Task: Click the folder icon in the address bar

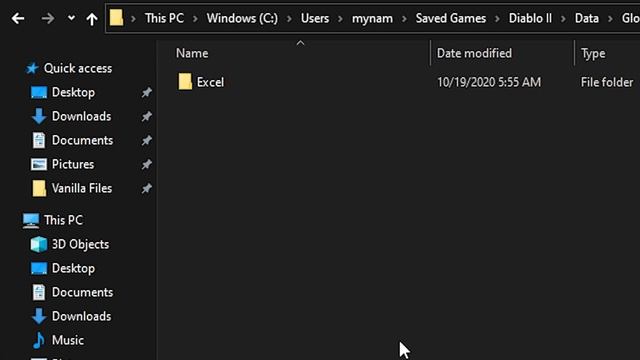Action: (x=116, y=18)
